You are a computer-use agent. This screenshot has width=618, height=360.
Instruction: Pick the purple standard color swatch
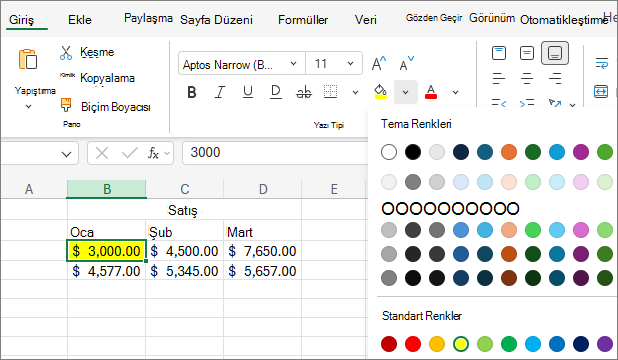pyautogui.click(x=605, y=344)
